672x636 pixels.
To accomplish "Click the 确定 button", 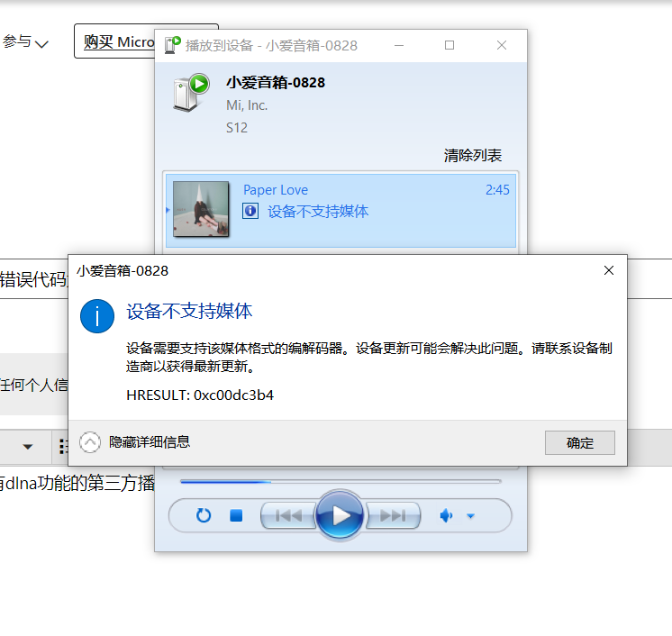I will [580, 442].
